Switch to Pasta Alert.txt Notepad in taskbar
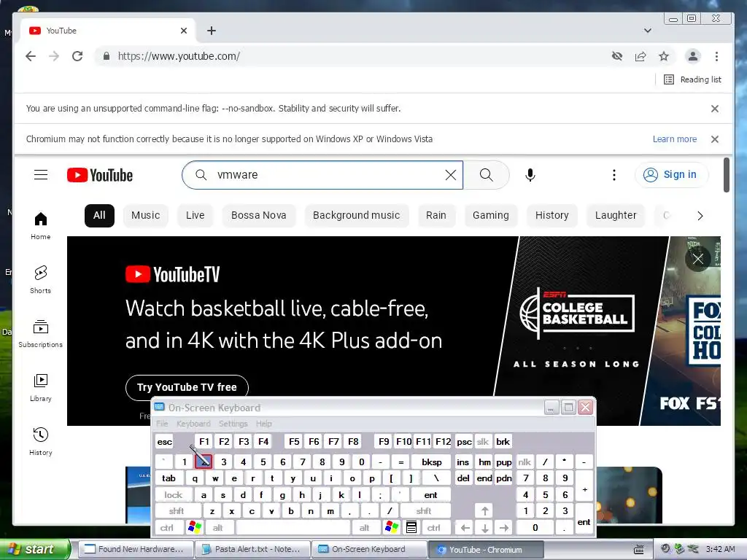The width and height of the screenshot is (747, 560). point(252,549)
